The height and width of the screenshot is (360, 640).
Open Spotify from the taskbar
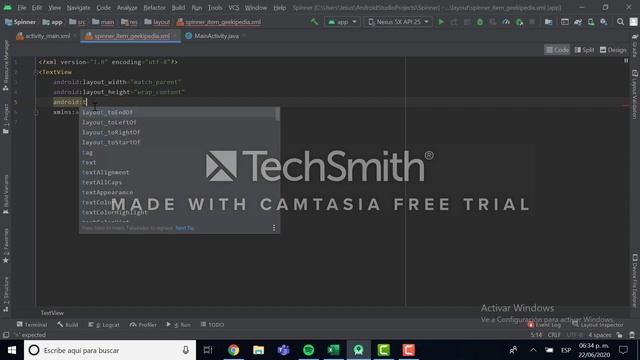[309, 350]
